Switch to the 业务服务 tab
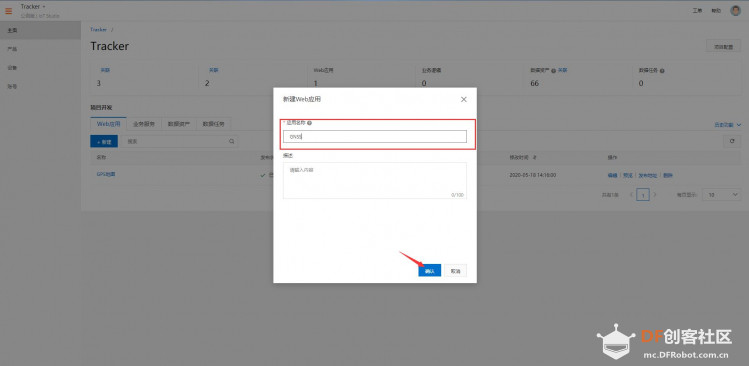The height and width of the screenshot is (366, 749). tap(144, 124)
